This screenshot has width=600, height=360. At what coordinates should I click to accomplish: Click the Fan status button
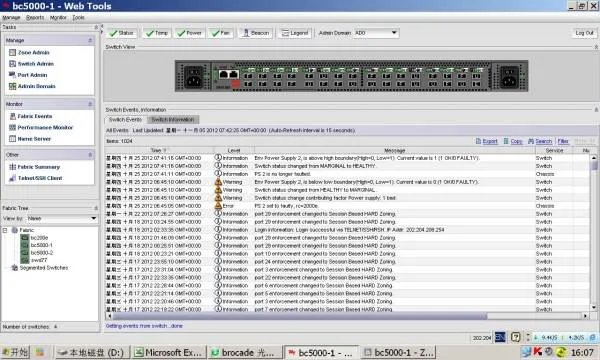tap(221, 33)
